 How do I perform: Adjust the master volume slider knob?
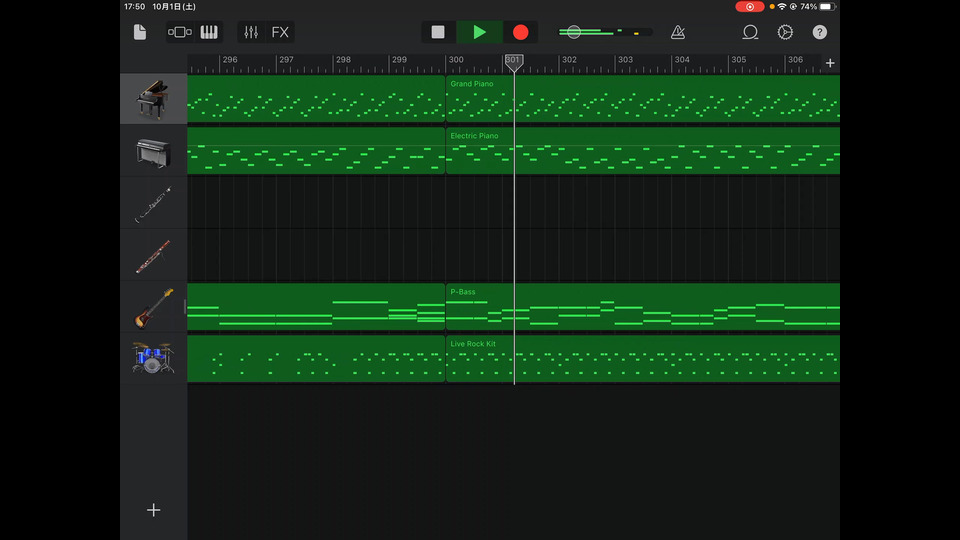(x=574, y=32)
